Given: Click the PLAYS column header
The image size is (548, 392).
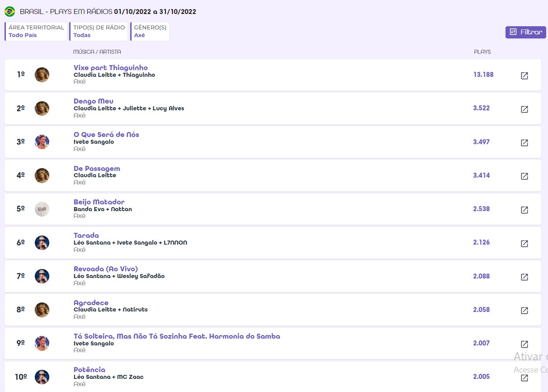Looking at the screenshot, I should tap(482, 52).
